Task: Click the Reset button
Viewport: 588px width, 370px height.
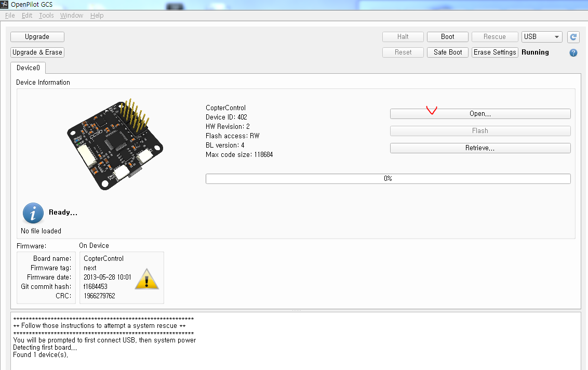Action: 403,52
